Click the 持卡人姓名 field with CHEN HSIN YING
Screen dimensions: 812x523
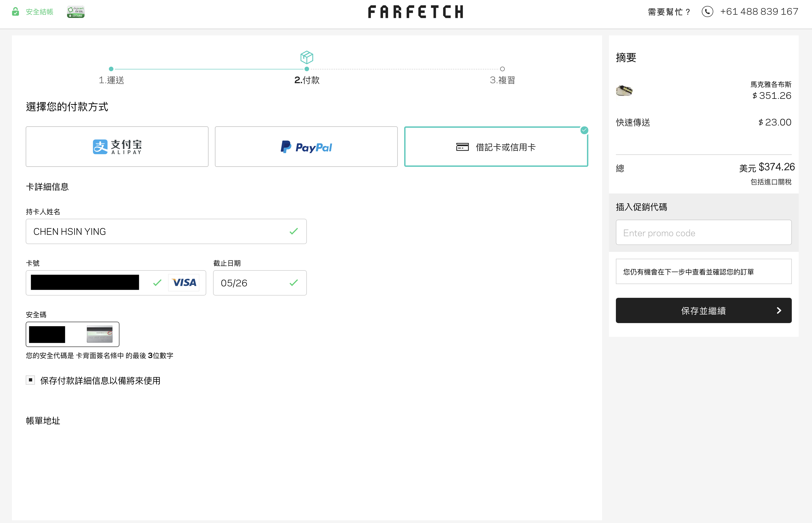166,231
